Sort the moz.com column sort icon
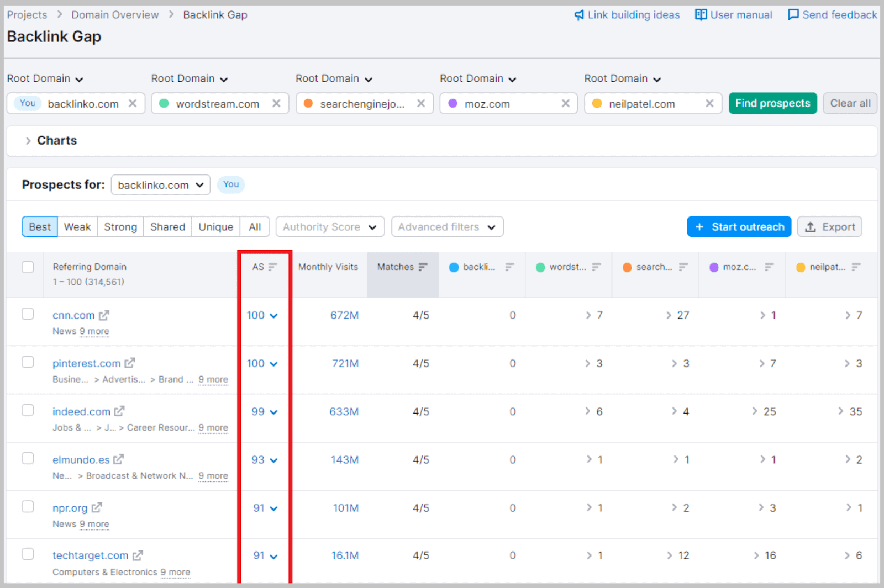This screenshot has width=884, height=588. pos(769,267)
